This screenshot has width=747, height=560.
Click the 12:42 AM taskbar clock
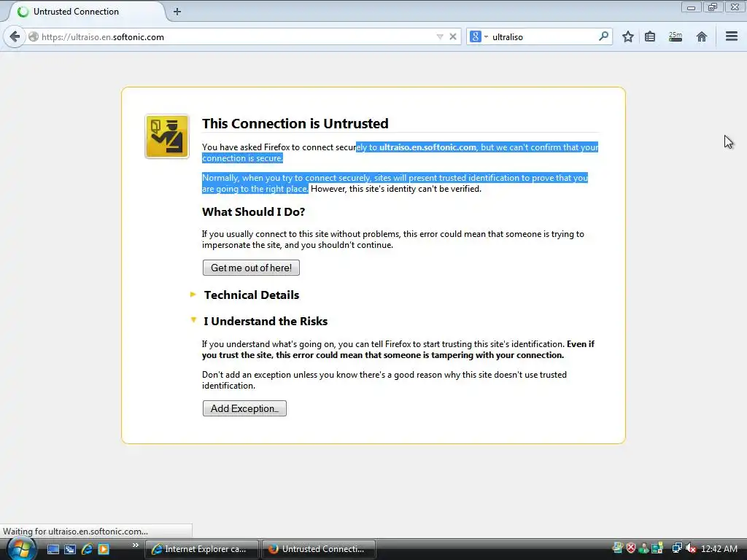719,548
